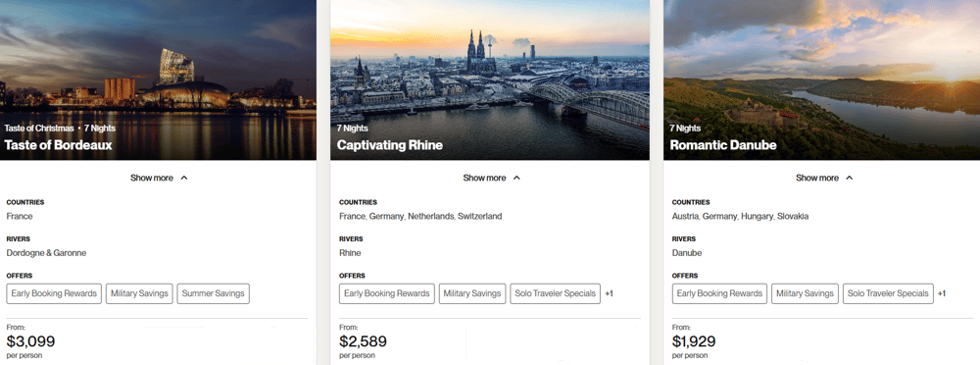Toggle Show more on Captivating Rhine
This screenshot has height=365, width=980.
click(491, 178)
